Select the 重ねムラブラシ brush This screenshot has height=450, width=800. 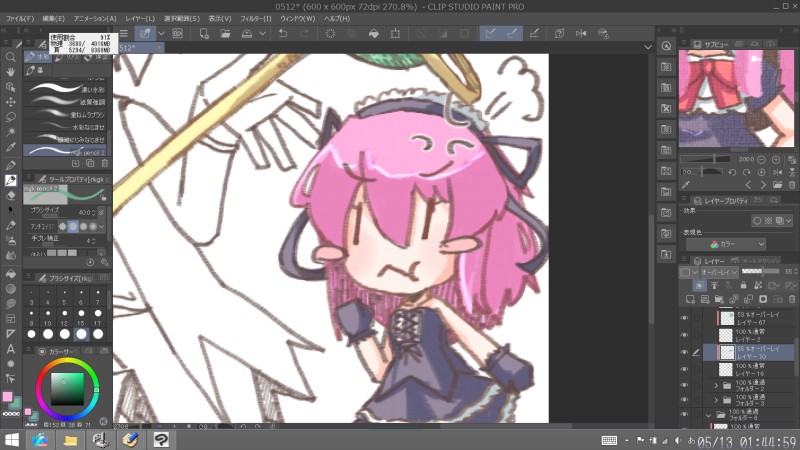coord(65,114)
